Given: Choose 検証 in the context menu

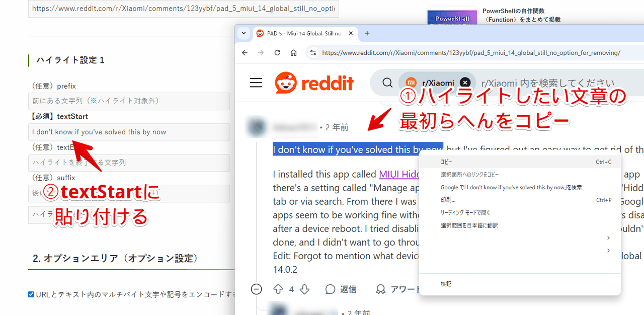Looking at the screenshot, I should (520, 284).
